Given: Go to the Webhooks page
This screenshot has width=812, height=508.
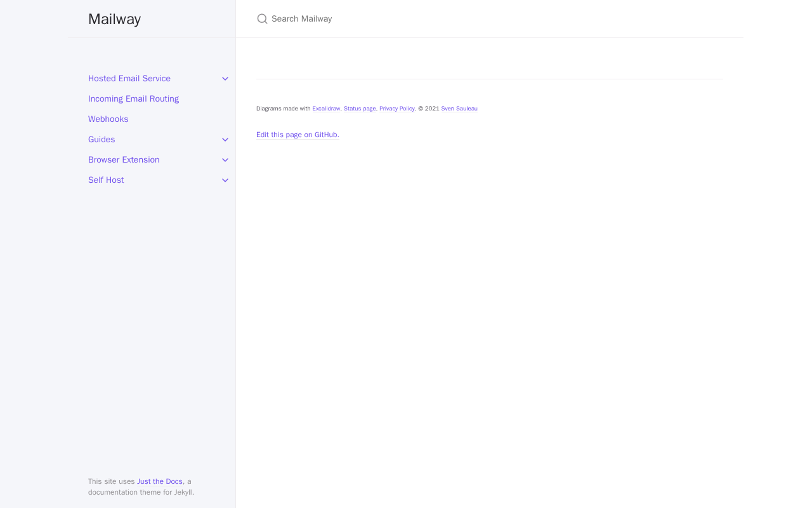Looking at the screenshot, I should pos(108,119).
